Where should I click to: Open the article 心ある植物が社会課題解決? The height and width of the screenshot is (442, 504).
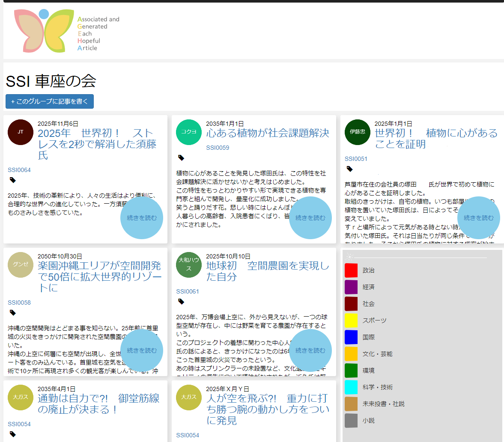268,133
